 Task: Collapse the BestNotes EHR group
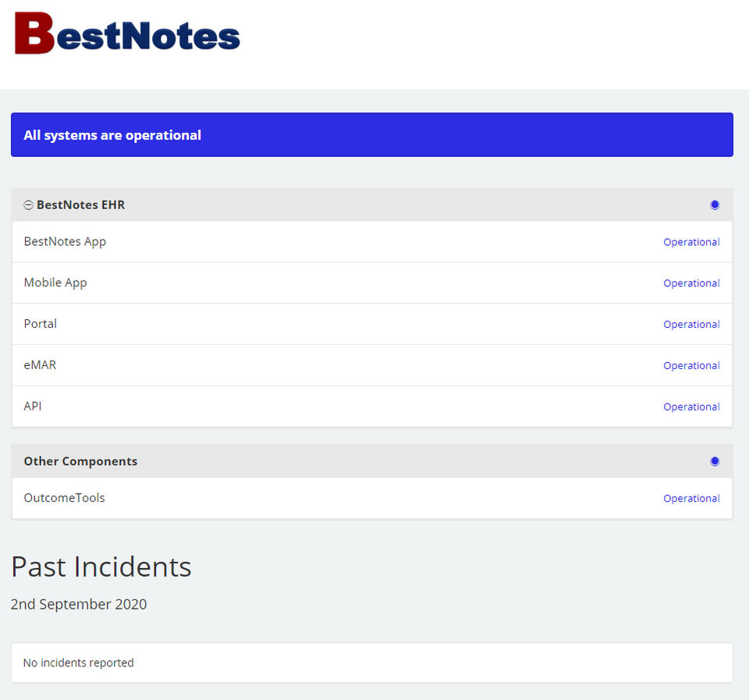(29, 205)
